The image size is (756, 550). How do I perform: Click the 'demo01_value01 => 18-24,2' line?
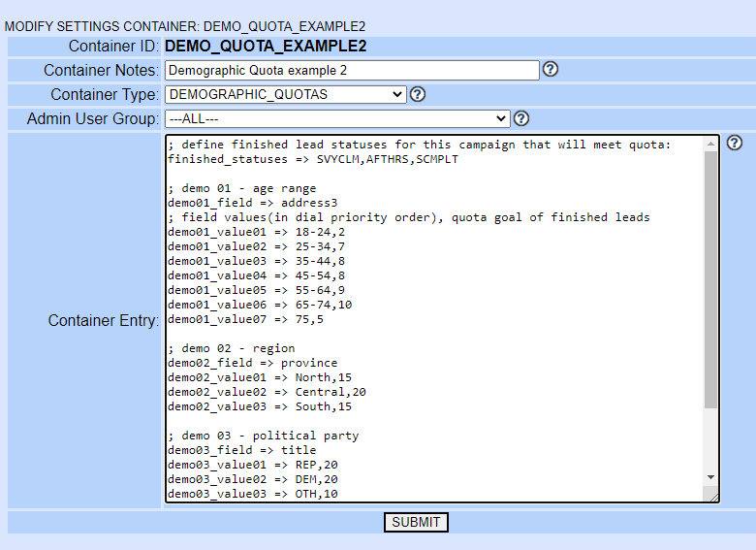coord(257,232)
